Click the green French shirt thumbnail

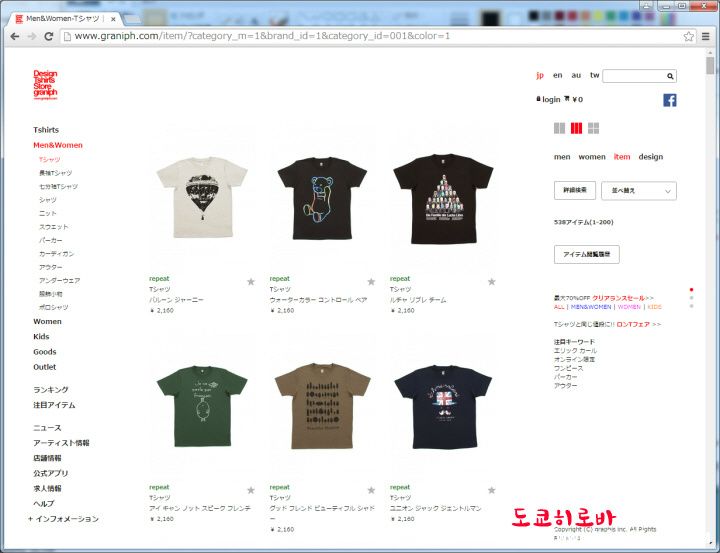tap(202, 406)
